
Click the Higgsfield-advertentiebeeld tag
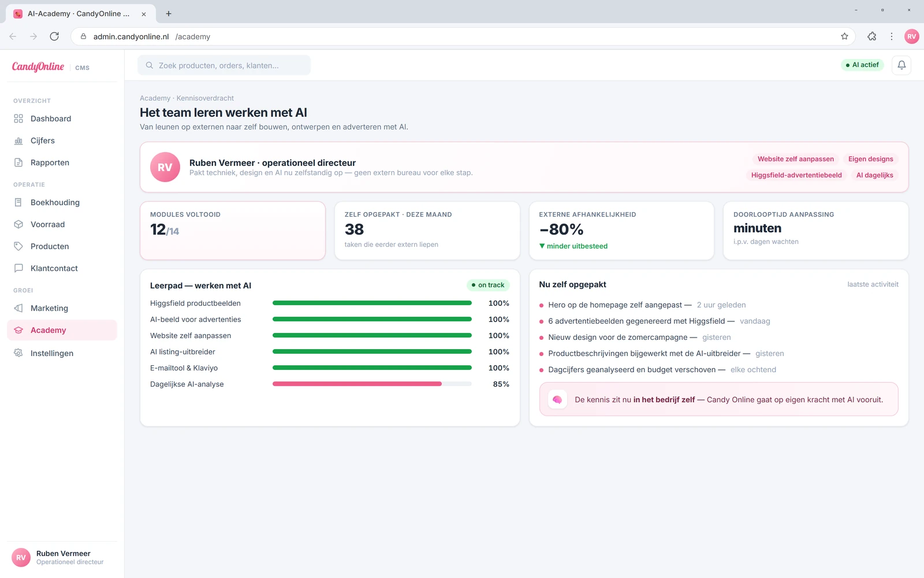(x=796, y=175)
